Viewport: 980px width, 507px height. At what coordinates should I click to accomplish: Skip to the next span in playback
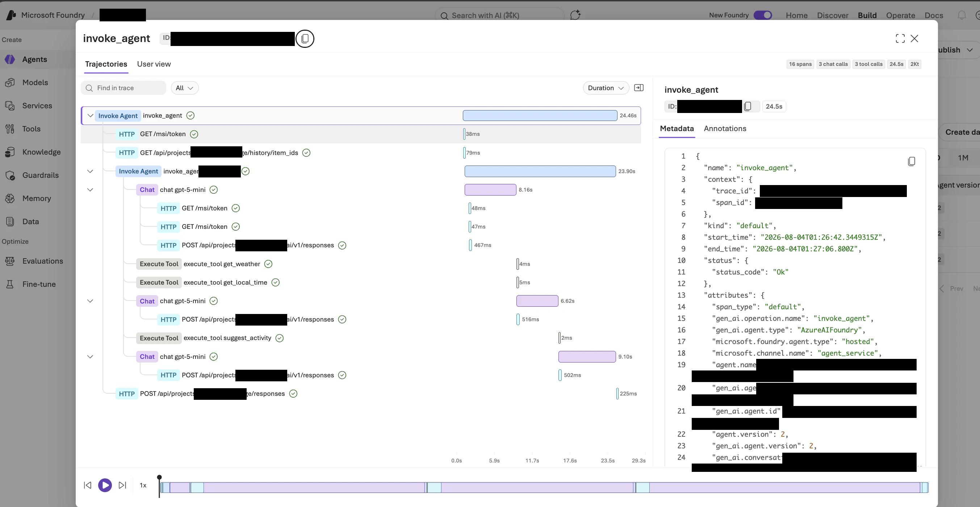(x=122, y=485)
